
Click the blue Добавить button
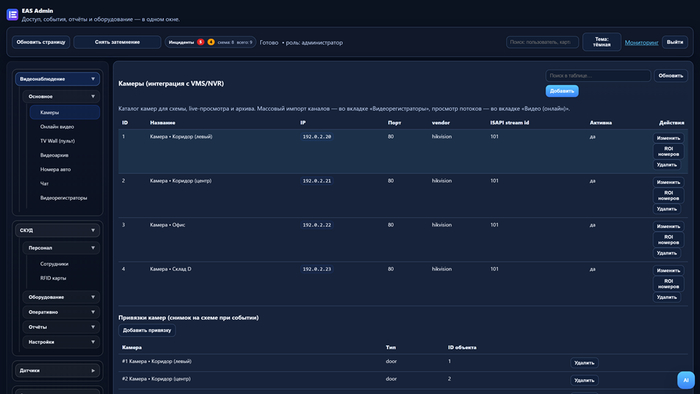coord(562,91)
